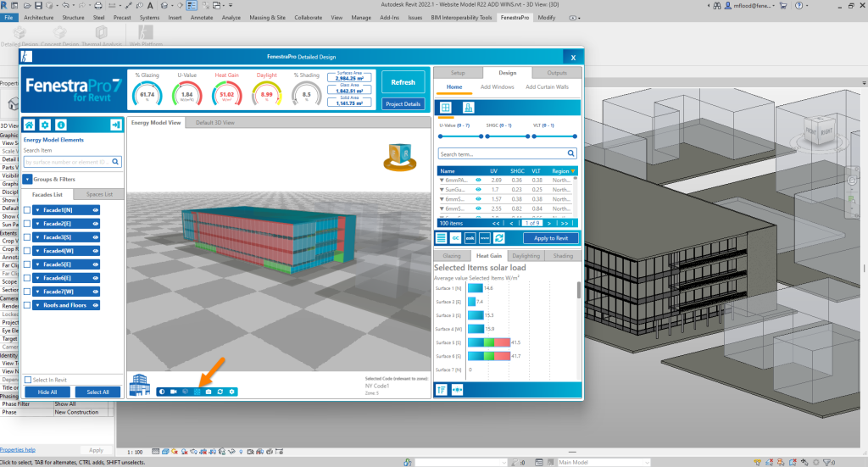Click the GC icon left of Apply to Revit

pos(455,238)
